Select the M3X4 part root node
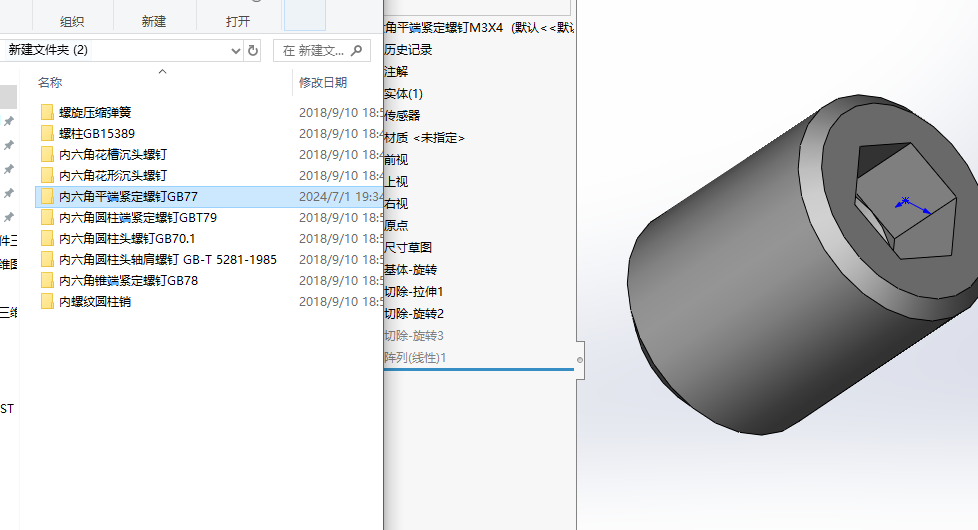The height and width of the screenshot is (530, 978). [x=479, y=27]
